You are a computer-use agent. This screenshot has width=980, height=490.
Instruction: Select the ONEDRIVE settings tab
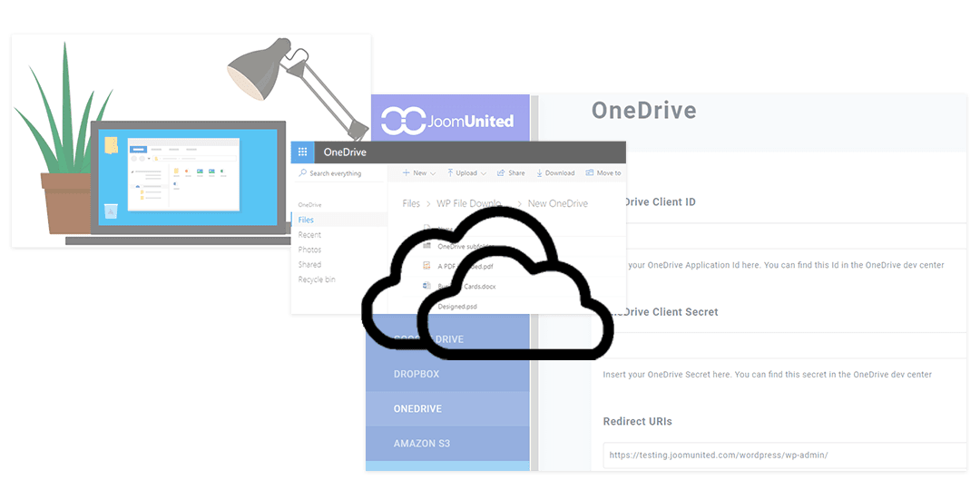click(x=417, y=409)
